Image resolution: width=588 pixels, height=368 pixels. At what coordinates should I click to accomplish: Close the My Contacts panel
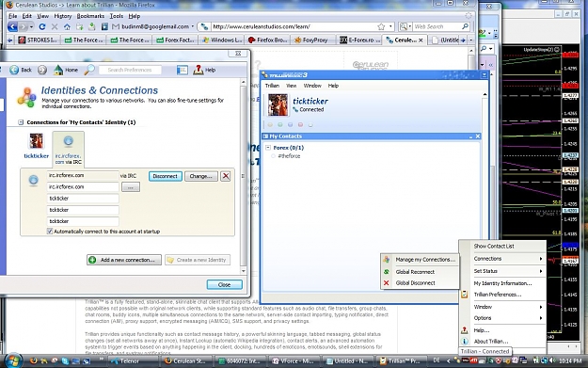click(x=478, y=136)
